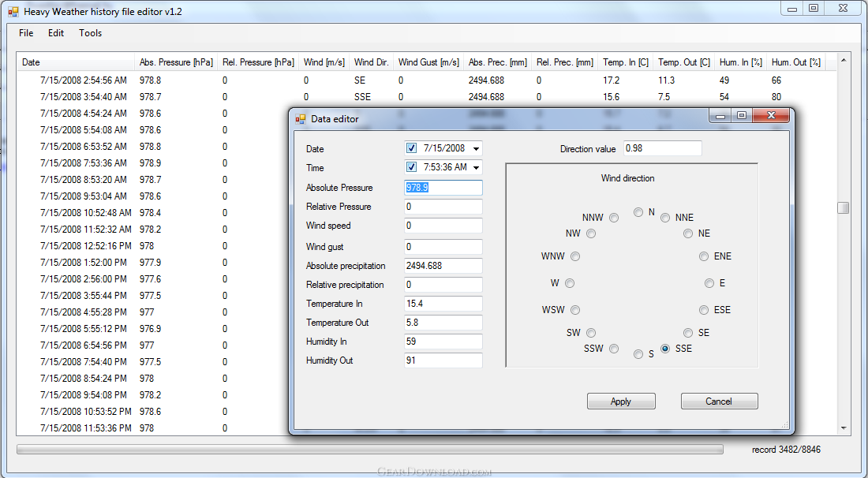Select the W wind direction radio button
This screenshot has height=478, width=868.
pyautogui.click(x=571, y=283)
